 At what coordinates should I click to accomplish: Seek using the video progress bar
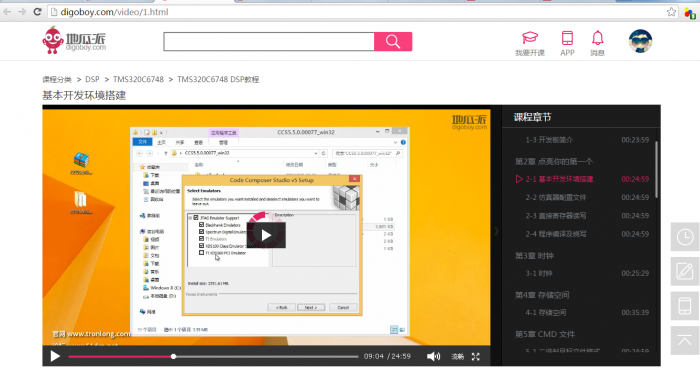click(213, 356)
